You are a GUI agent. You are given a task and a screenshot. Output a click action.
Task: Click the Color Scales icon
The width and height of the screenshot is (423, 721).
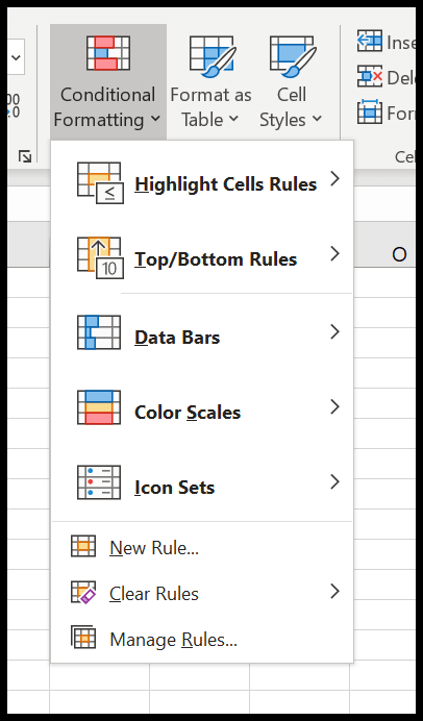99,407
